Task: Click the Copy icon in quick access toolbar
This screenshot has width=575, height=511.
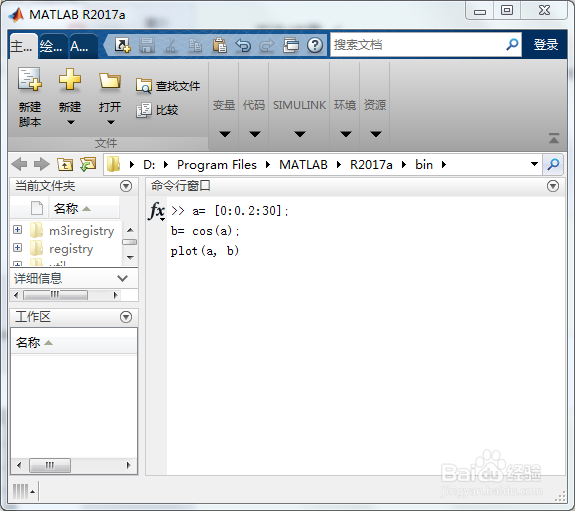Action: click(195, 45)
